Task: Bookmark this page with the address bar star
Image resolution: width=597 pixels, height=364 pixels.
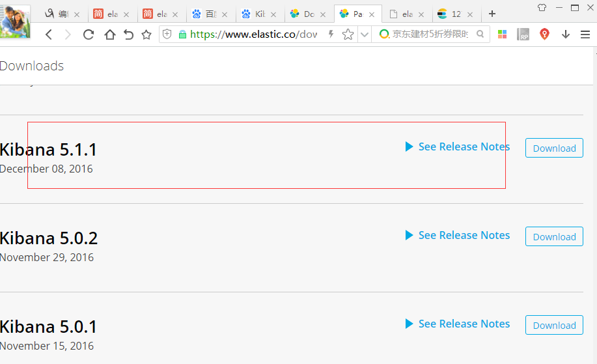Action: [348, 35]
